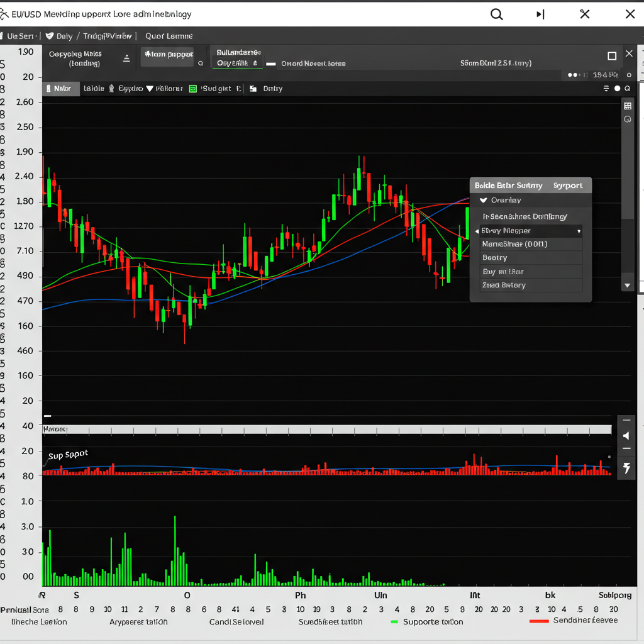The width and height of the screenshot is (644, 644).
Task: Click the folder icon before Drtry
Action: (x=253, y=89)
